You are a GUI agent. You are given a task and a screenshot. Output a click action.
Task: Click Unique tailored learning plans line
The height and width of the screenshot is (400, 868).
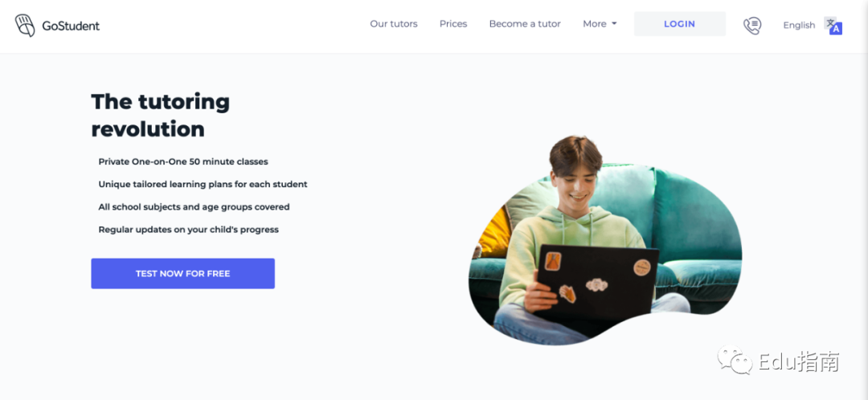tap(203, 184)
